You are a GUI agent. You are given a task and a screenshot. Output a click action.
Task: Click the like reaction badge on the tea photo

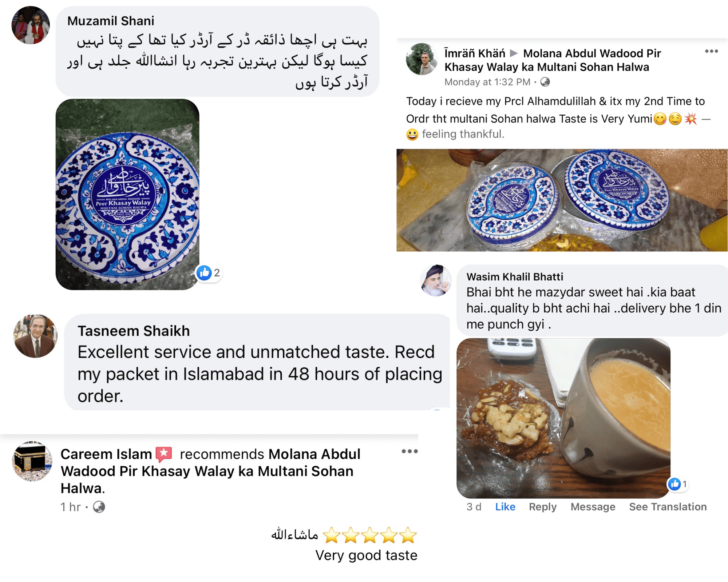click(678, 484)
